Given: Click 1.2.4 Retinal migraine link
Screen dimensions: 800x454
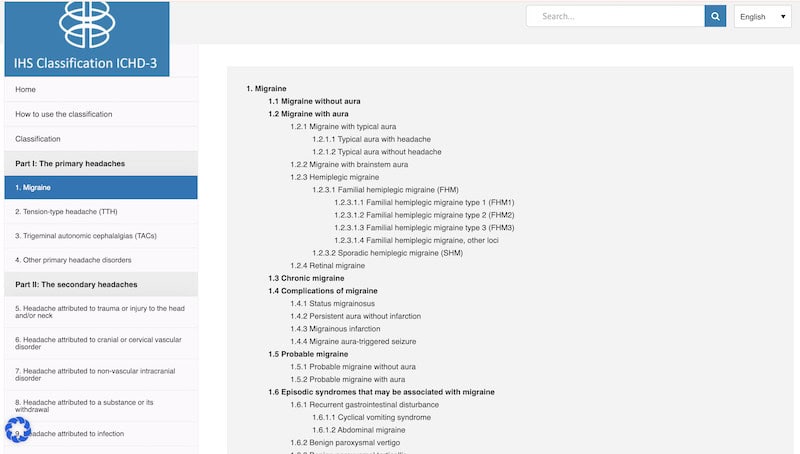Looking at the screenshot, I should [327, 265].
